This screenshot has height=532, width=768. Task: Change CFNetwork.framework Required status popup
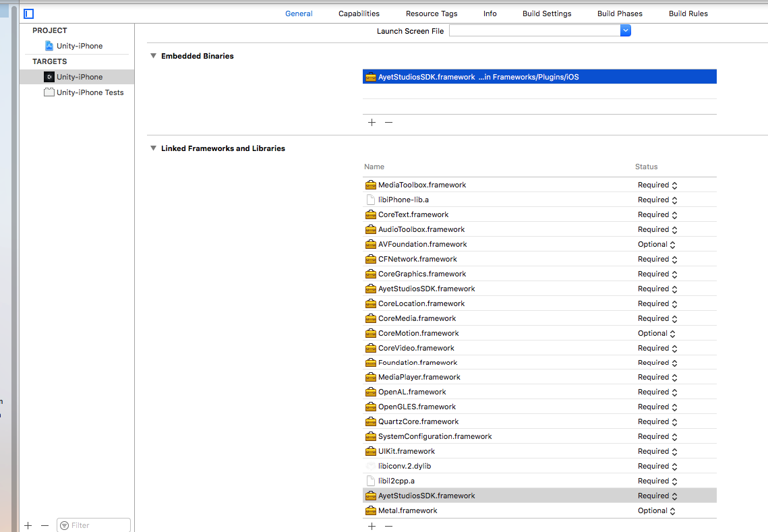pos(657,259)
